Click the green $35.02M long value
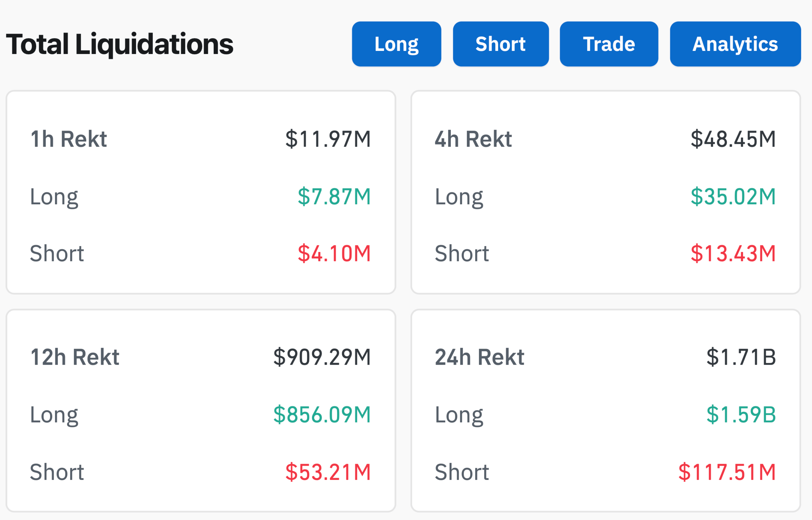 coord(733,196)
